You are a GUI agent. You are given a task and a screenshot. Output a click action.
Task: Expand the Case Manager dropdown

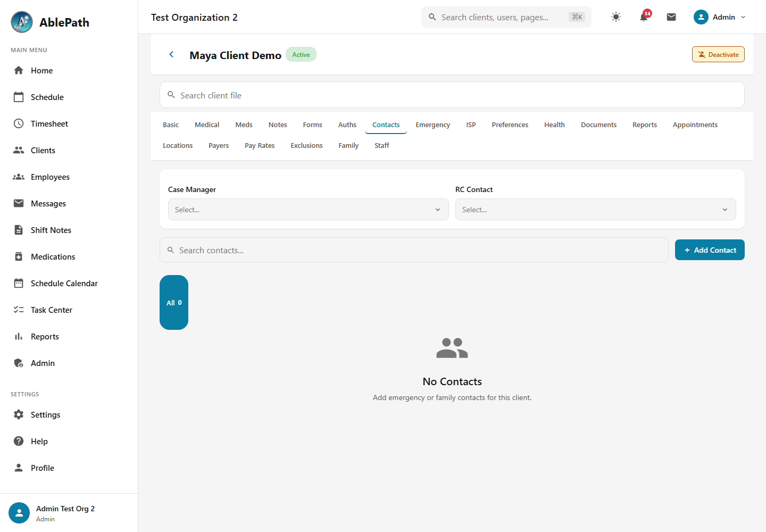tap(309, 210)
